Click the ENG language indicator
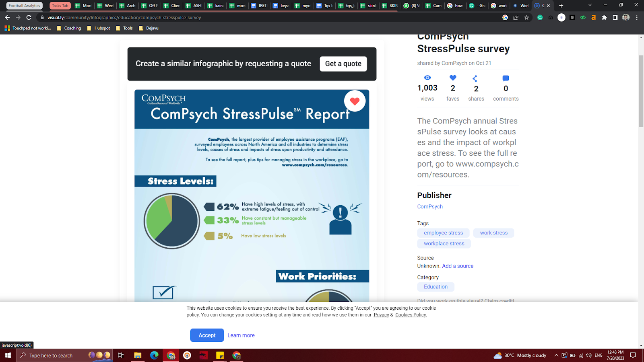 (599, 355)
